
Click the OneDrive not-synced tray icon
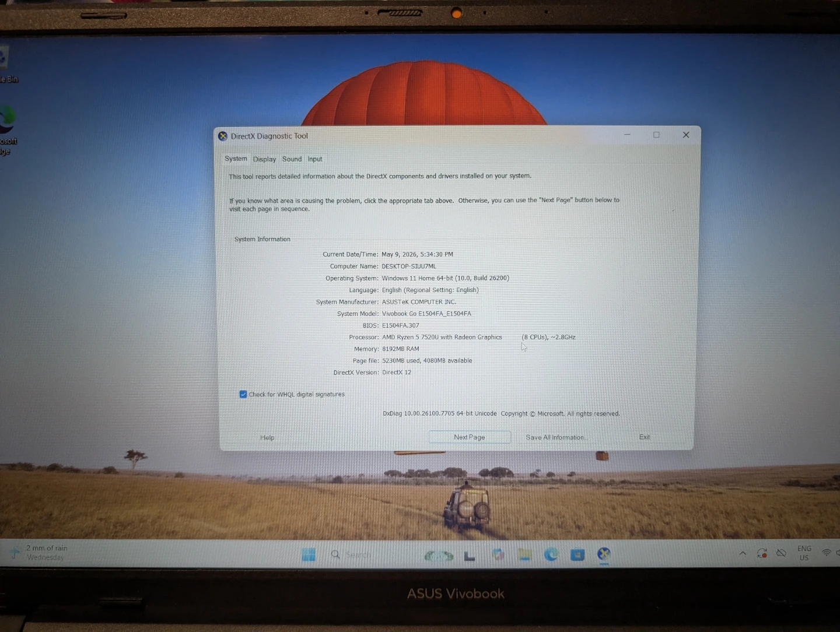781,553
